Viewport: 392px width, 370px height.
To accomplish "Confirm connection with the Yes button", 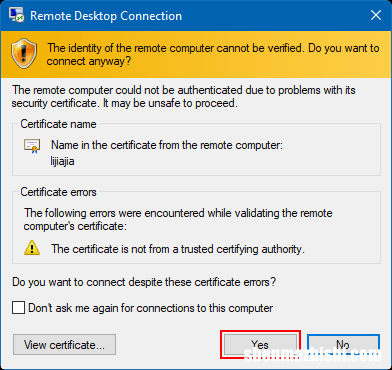I will (260, 345).
